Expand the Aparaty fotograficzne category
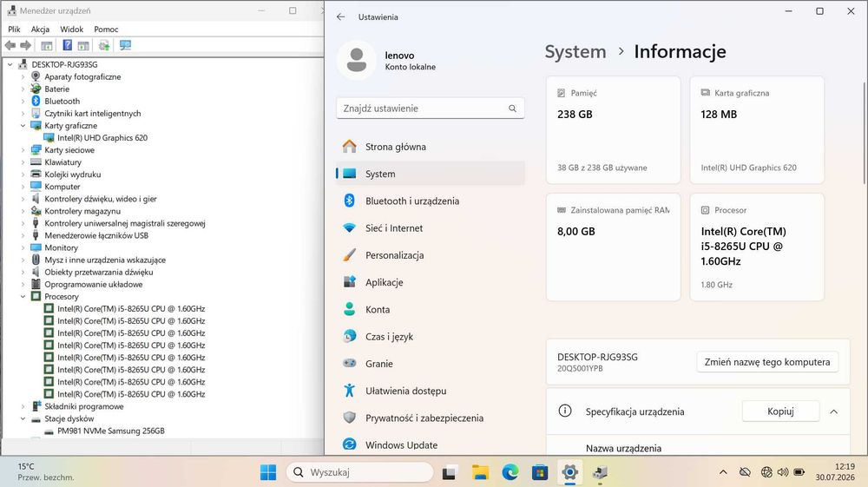The width and height of the screenshot is (868, 487). coord(23,77)
